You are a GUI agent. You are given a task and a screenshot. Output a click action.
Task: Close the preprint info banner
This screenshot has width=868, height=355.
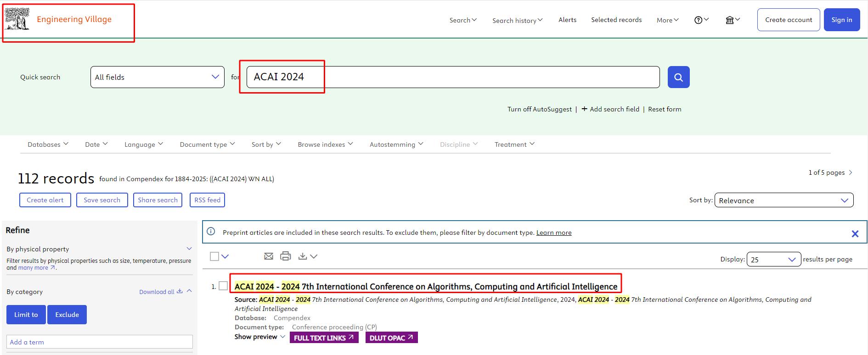click(855, 233)
